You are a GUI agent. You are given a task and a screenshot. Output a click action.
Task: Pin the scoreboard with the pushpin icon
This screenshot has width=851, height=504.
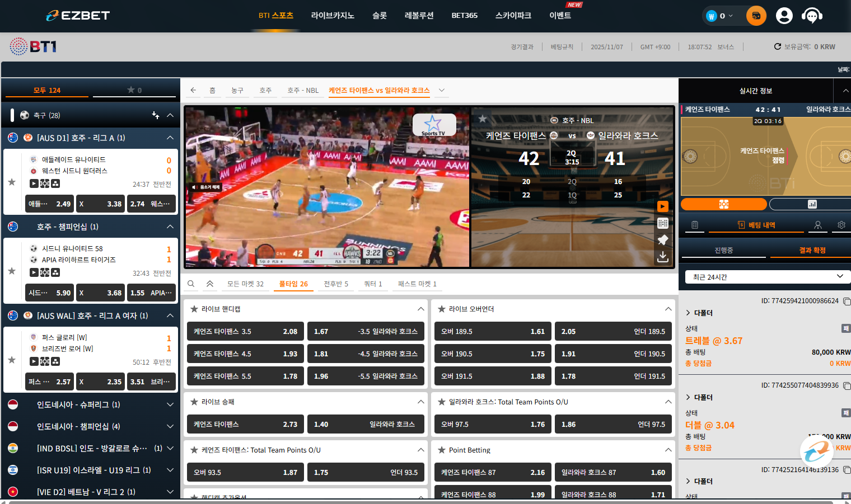(662, 240)
